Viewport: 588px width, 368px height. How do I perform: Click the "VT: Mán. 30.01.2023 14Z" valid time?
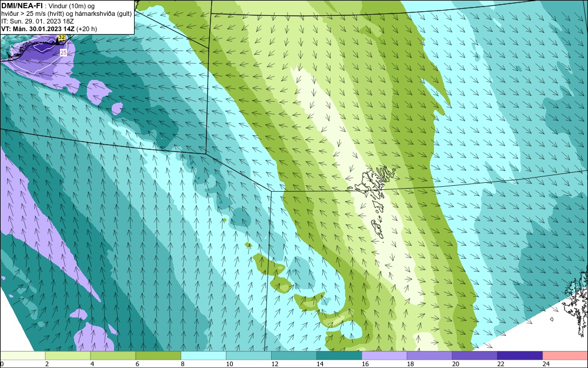38,29
